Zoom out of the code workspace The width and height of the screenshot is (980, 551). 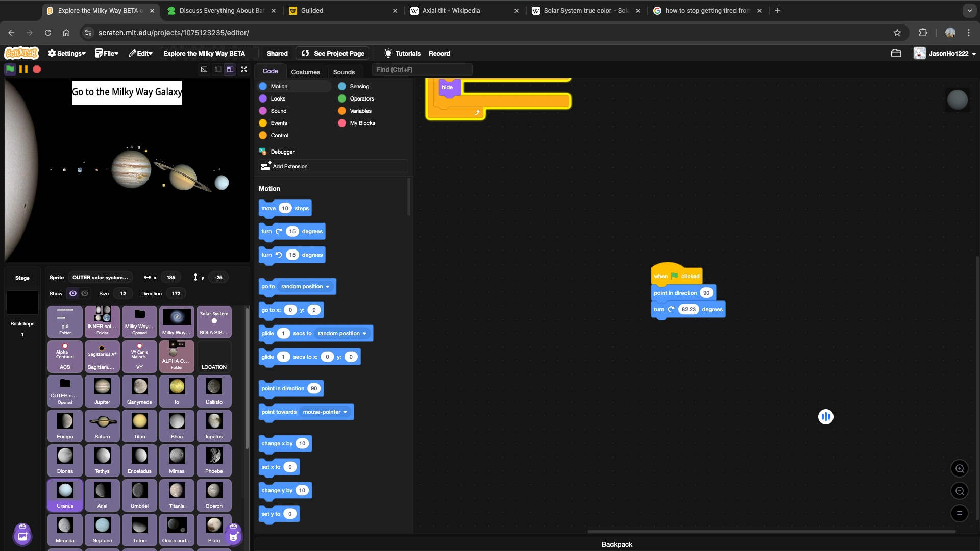tap(960, 491)
